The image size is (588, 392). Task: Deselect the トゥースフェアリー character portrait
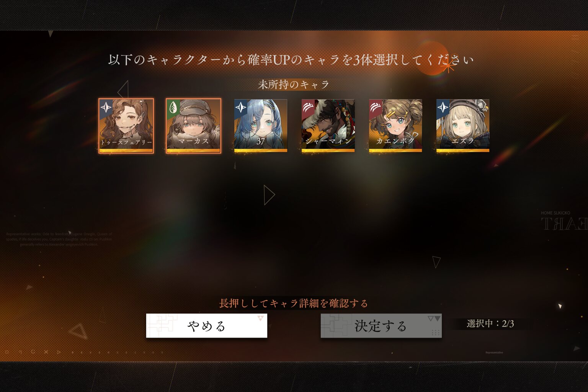click(x=126, y=126)
